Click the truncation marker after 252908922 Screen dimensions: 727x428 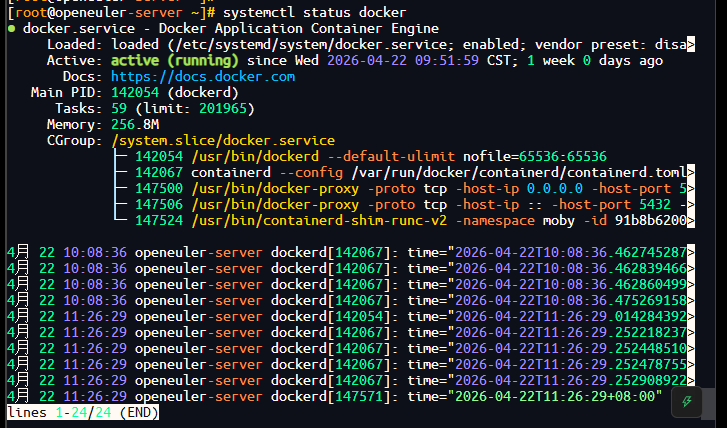[x=690, y=380]
